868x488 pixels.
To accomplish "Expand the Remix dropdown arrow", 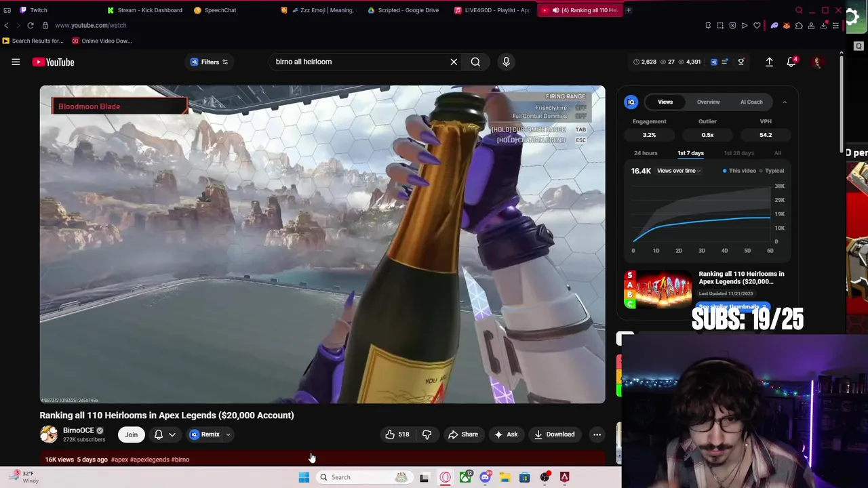I will tap(228, 434).
